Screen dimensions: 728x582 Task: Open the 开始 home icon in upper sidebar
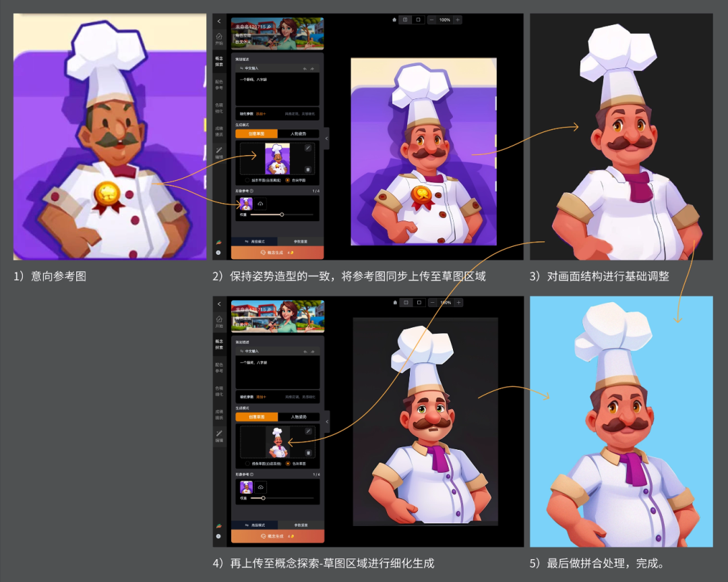point(219,38)
